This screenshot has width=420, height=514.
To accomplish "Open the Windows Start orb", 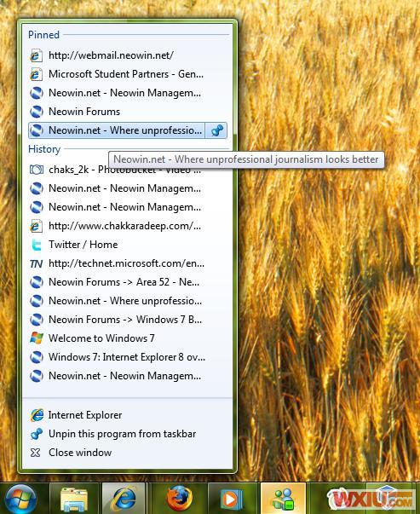I will tap(20, 500).
